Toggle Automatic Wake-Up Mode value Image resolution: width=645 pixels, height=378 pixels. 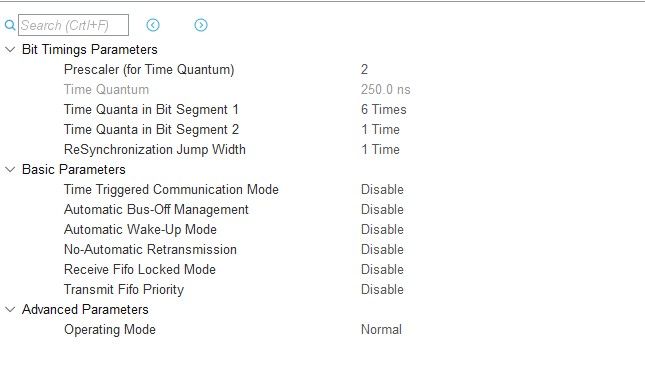point(382,229)
